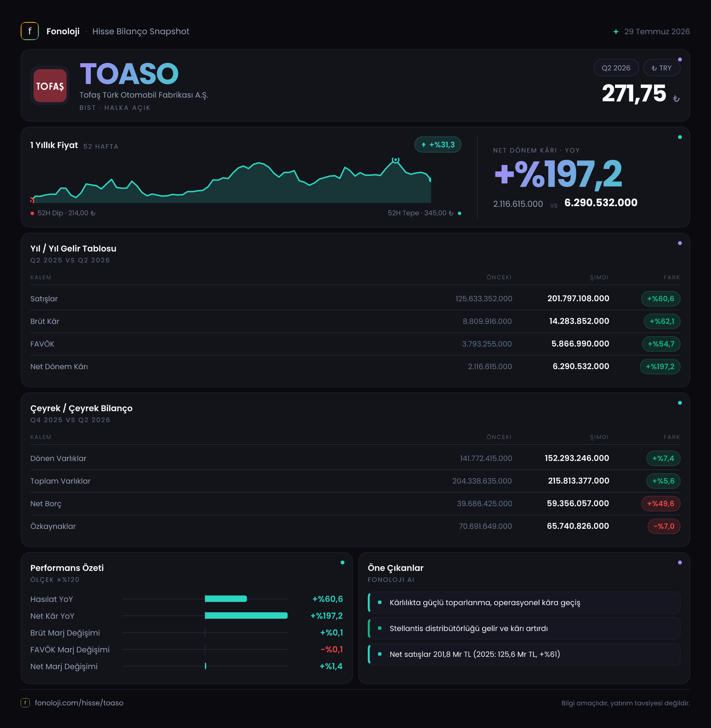711x728 pixels.
Task: Select the Q2 2026 period pill
Action: [x=616, y=68]
